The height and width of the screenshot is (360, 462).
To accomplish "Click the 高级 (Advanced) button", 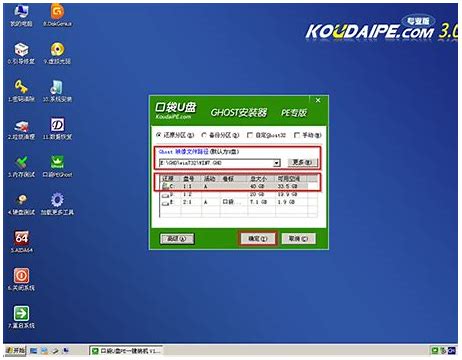I will (177, 239).
